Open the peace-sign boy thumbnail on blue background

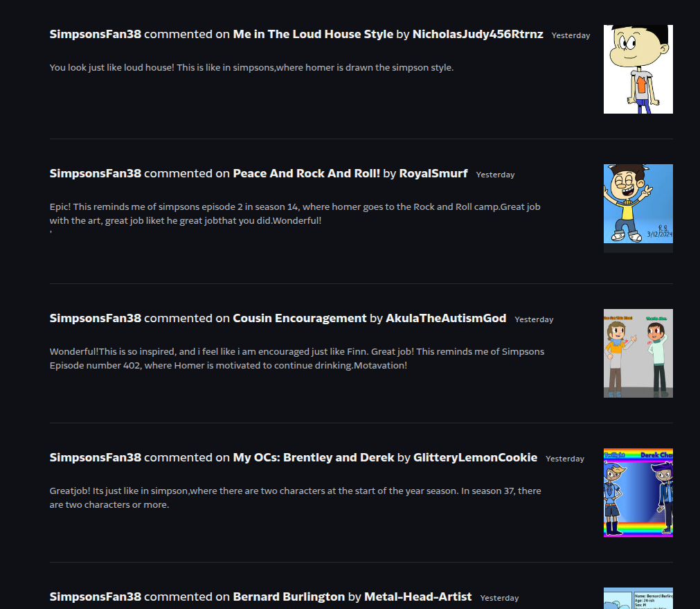pos(638,204)
